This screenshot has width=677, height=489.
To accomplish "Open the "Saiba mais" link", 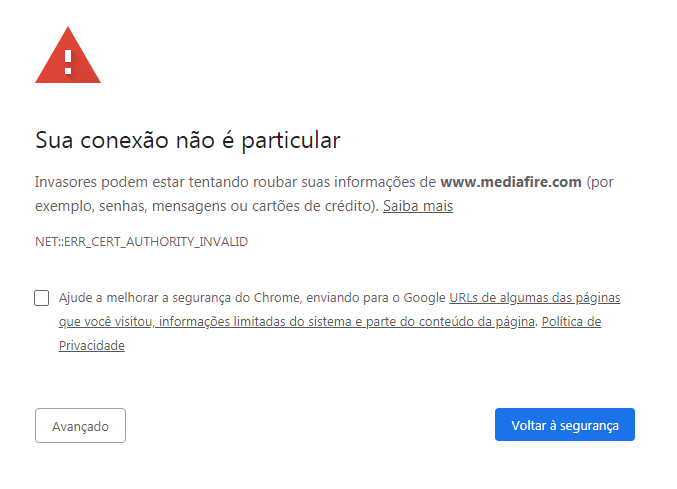I will (x=418, y=206).
